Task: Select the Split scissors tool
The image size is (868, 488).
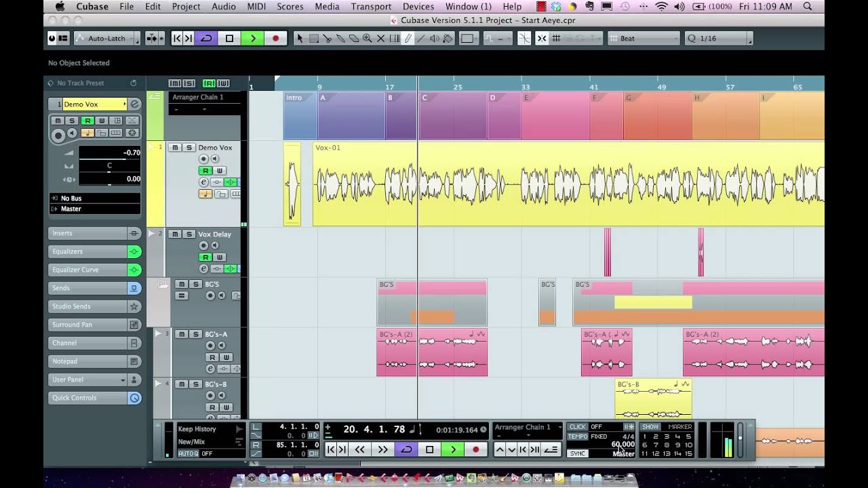Action: pyautogui.click(x=327, y=39)
